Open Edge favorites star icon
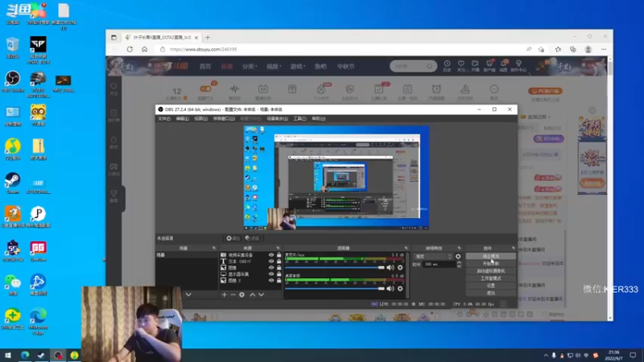The height and width of the screenshot is (362, 644). click(558, 49)
